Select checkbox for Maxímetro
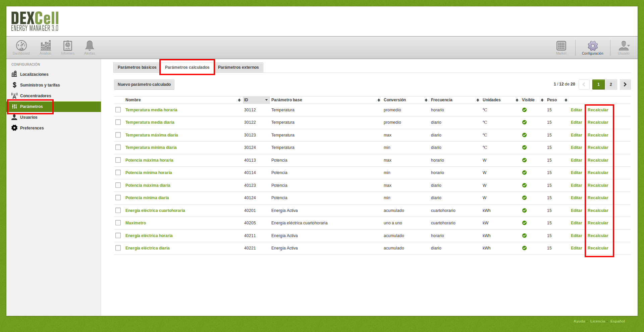 pos(118,223)
